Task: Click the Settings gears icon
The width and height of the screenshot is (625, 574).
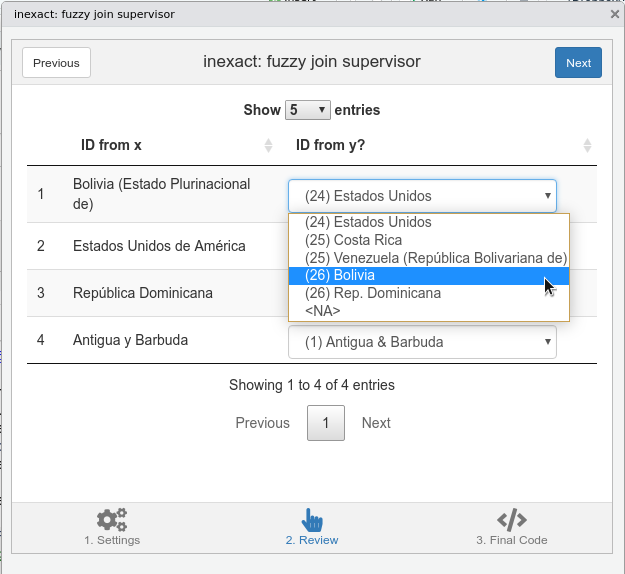Action: [112, 520]
